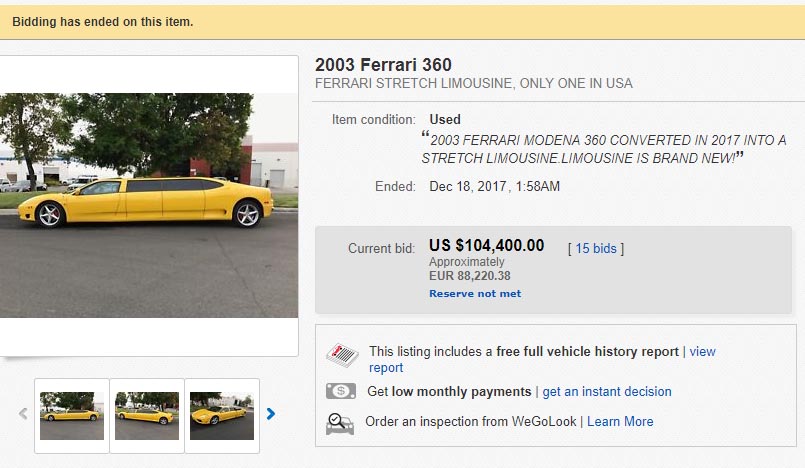Viewport: 805px width, 468px height.
Task: Click the vehicle history report icon
Action: 341,355
